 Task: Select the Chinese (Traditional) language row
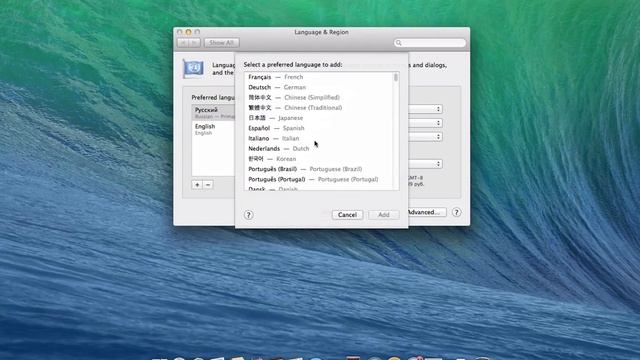point(319,108)
